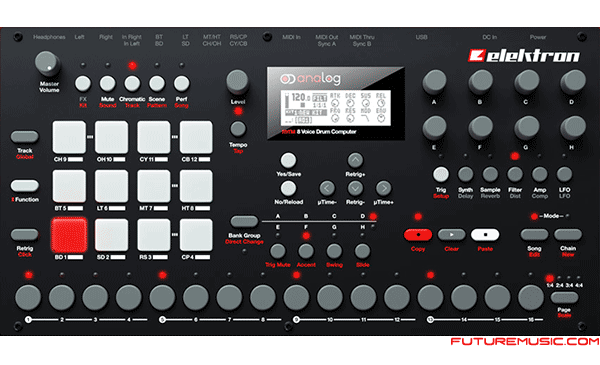Confirm with the Yes/Save button
The image size is (600, 365).
point(288,160)
